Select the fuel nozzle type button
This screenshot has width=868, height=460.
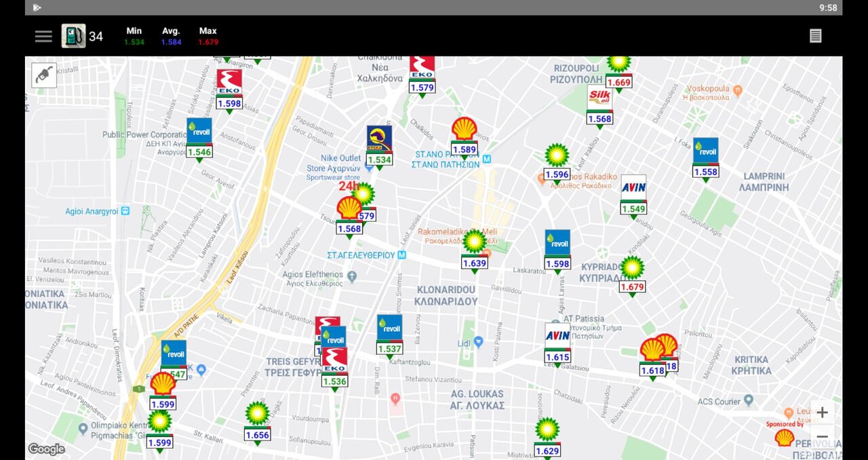pos(44,75)
